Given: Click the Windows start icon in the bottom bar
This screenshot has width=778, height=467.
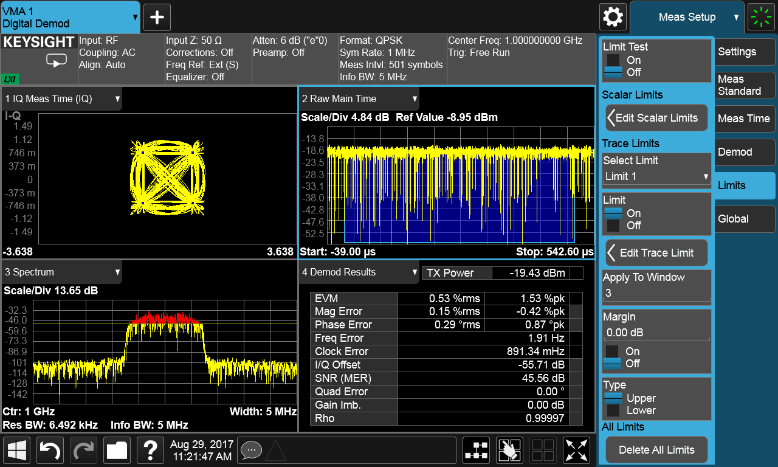Looking at the screenshot, I should (x=17, y=449).
